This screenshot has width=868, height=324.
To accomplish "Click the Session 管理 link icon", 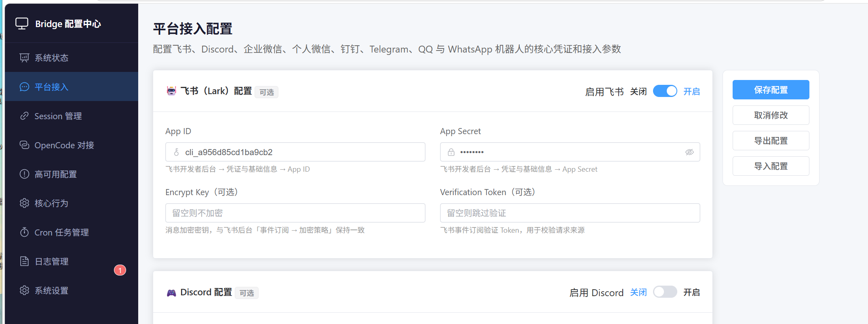I will (24, 116).
